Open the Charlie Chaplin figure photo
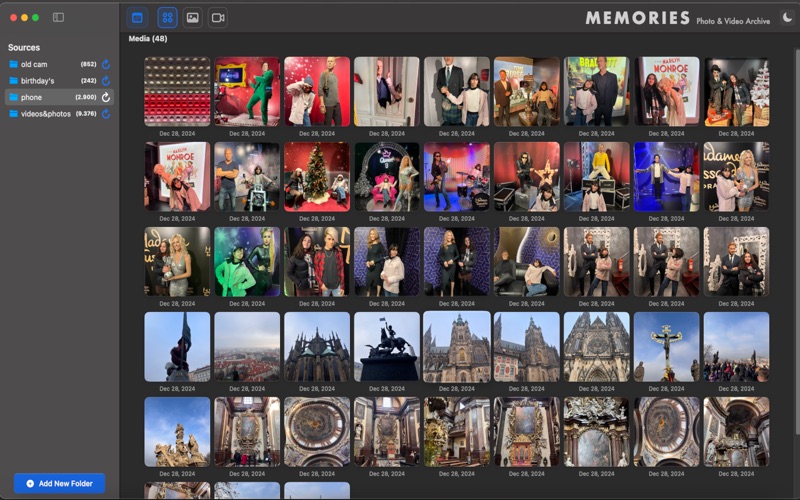This screenshot has height=500, width=800. coord(736,91)
